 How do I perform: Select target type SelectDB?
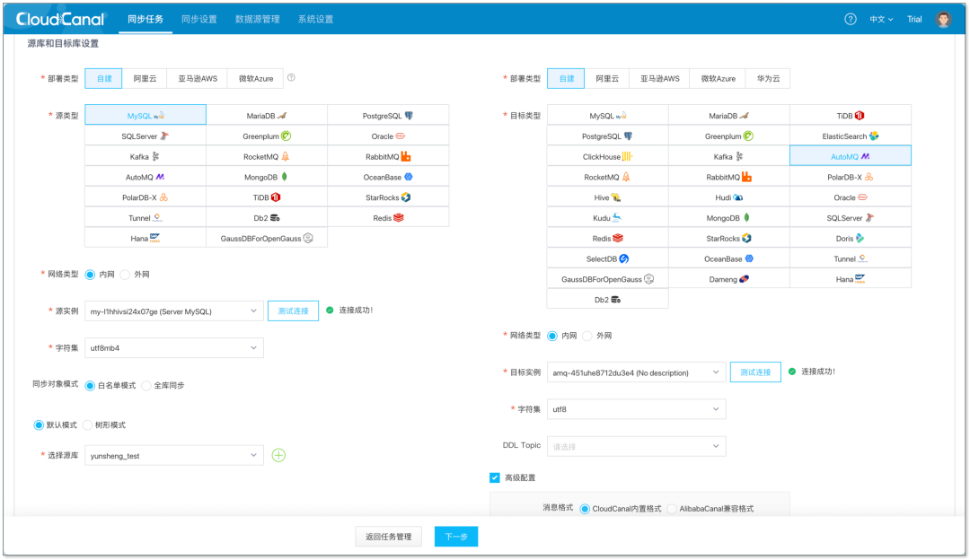coord(607,258)
